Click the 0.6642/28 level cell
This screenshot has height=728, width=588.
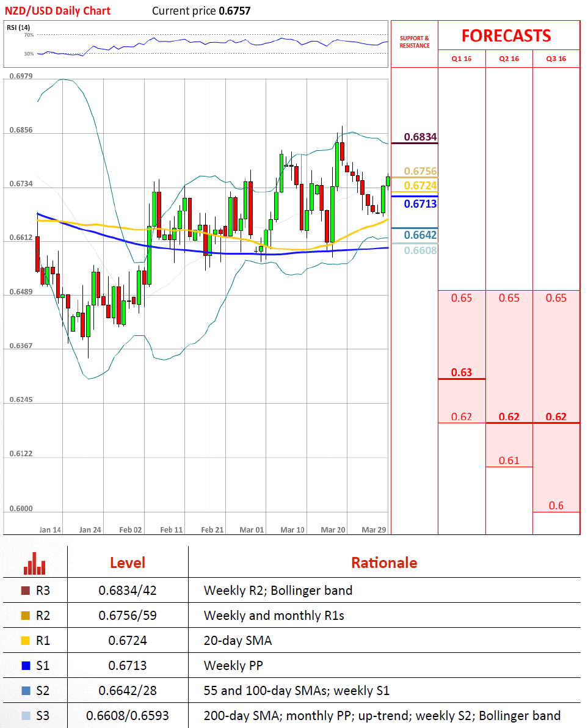[x=128, y=691]
